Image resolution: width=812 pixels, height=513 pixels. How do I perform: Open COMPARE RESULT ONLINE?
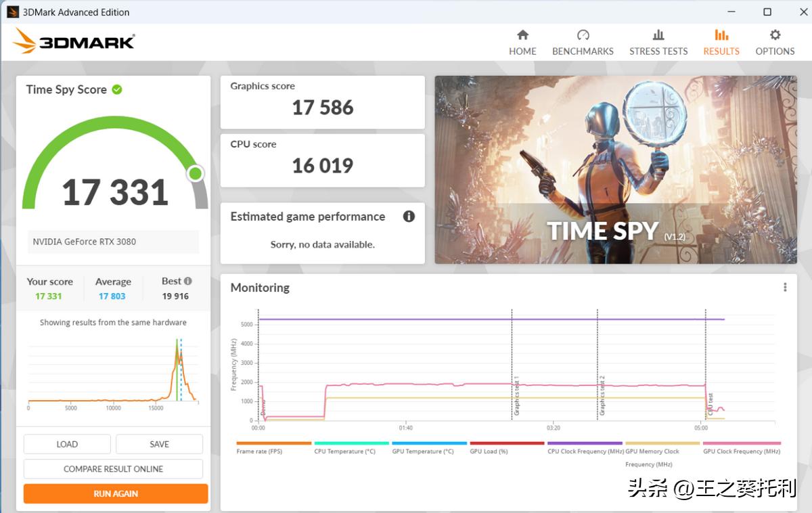pyautogui.click(x=112, y=468)
